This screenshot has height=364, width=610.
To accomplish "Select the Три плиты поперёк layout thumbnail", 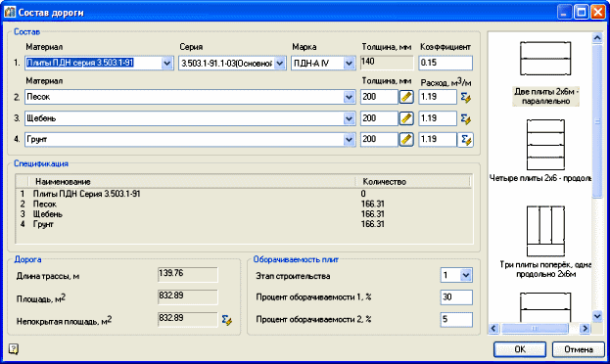I will [x=545, y=231].
